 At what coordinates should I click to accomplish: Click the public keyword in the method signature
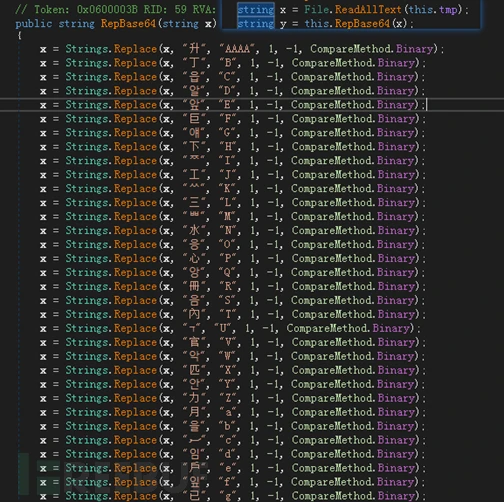[x=34, y=24]
